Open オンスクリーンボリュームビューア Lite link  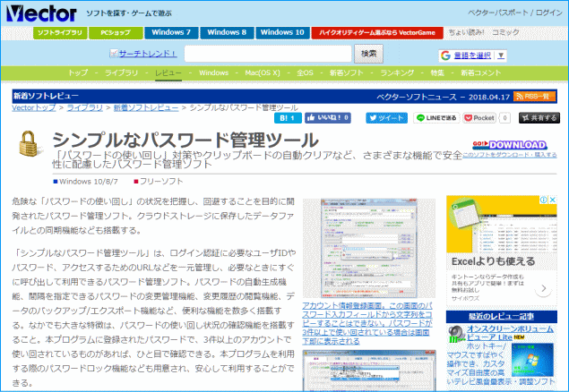tap(510, 333)
